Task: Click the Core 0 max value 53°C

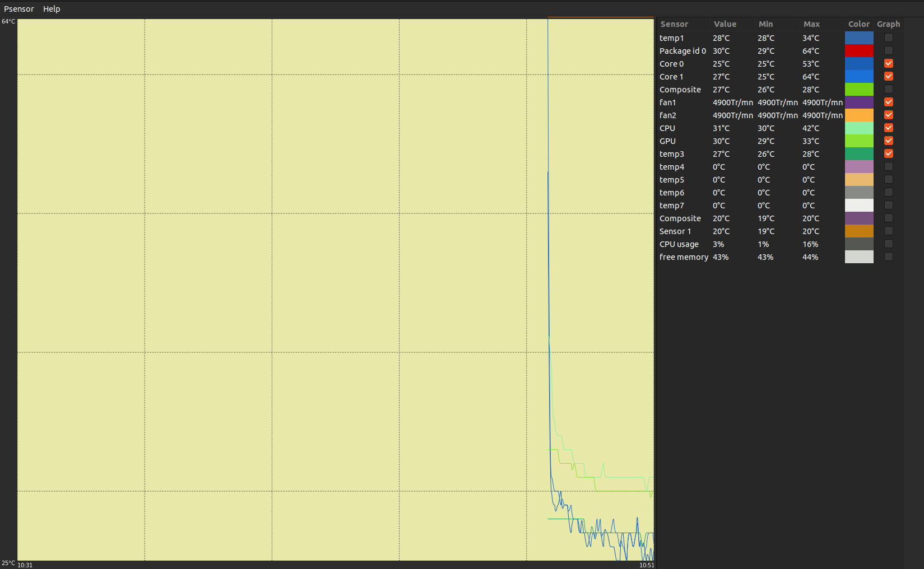Action: click(x=811, y=64)
